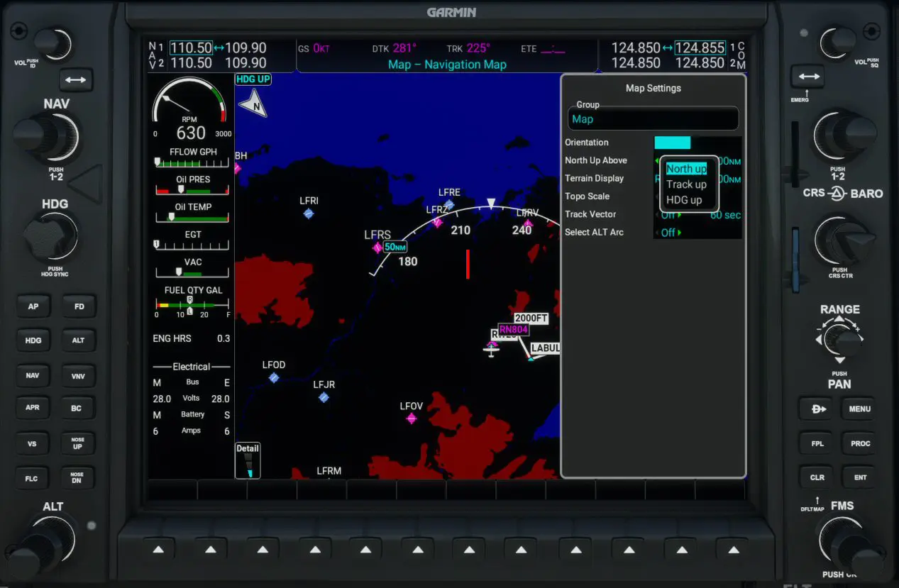Choose HDG up in the orientation list
This screenshot has height=588, width=899.
684,200
